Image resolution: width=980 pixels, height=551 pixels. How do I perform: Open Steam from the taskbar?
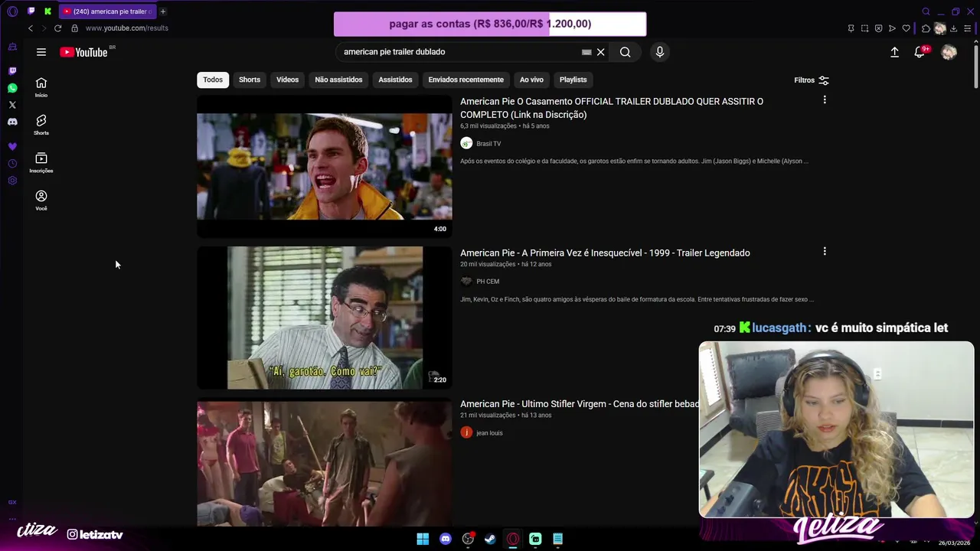[x=490, y=539]
